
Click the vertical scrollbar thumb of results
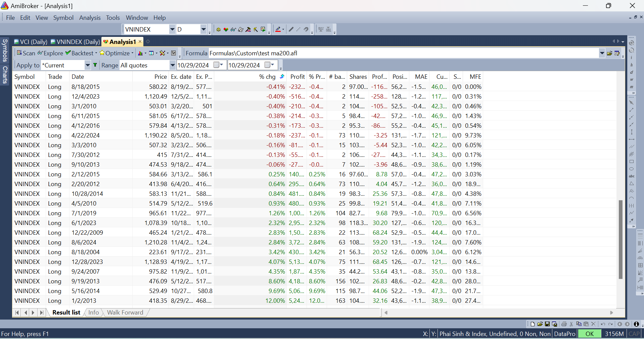click(620, 239)
